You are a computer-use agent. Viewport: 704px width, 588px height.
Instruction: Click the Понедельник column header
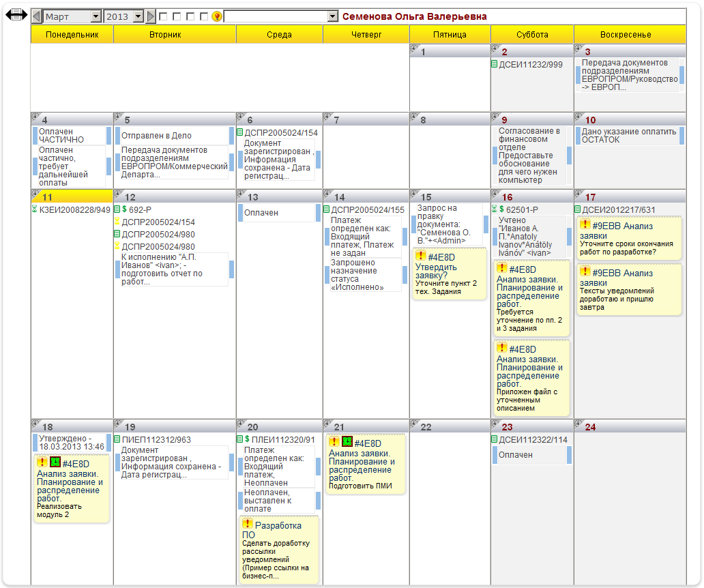coord(72,34)
